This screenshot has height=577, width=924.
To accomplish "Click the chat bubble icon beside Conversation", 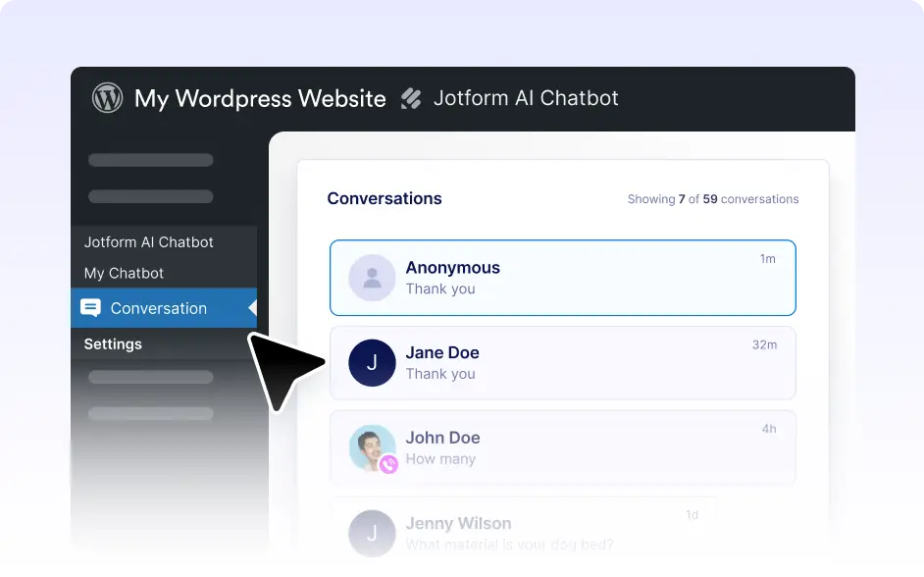I will pyautogui.click(x=90, y=308).
